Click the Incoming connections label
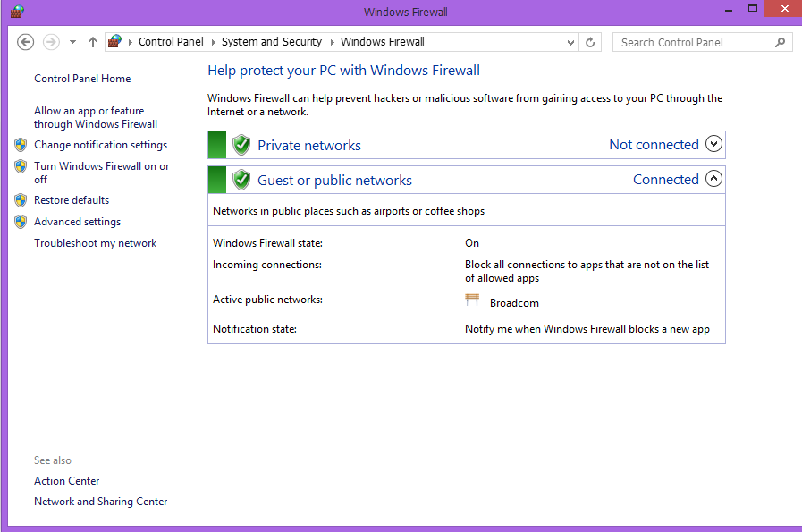This screenshot has width=802, height=532. 267,265
